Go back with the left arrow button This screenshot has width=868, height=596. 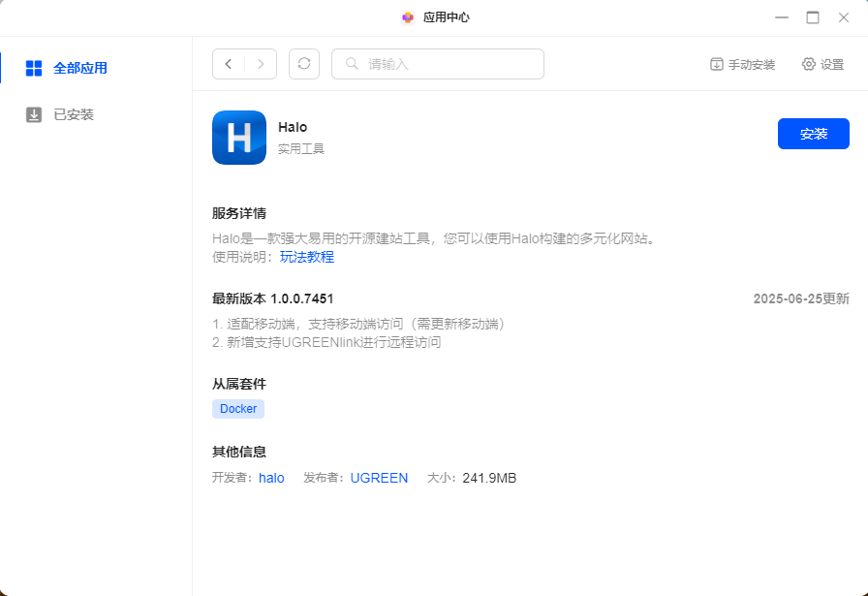click(229, 64)
